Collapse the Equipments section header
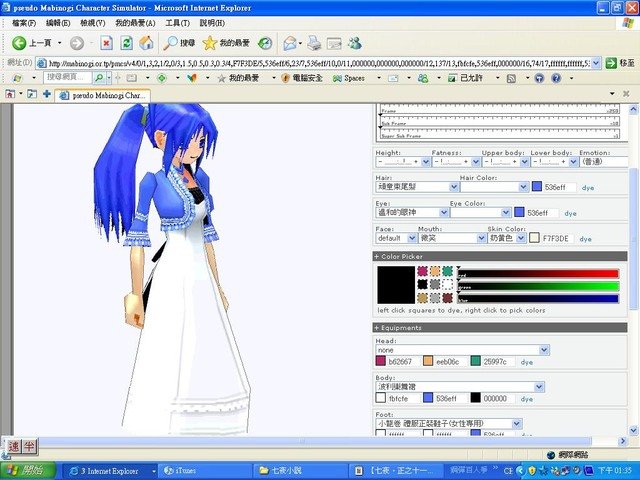The height and width of the screenshot is (480, 640). [x=500, y=328]
